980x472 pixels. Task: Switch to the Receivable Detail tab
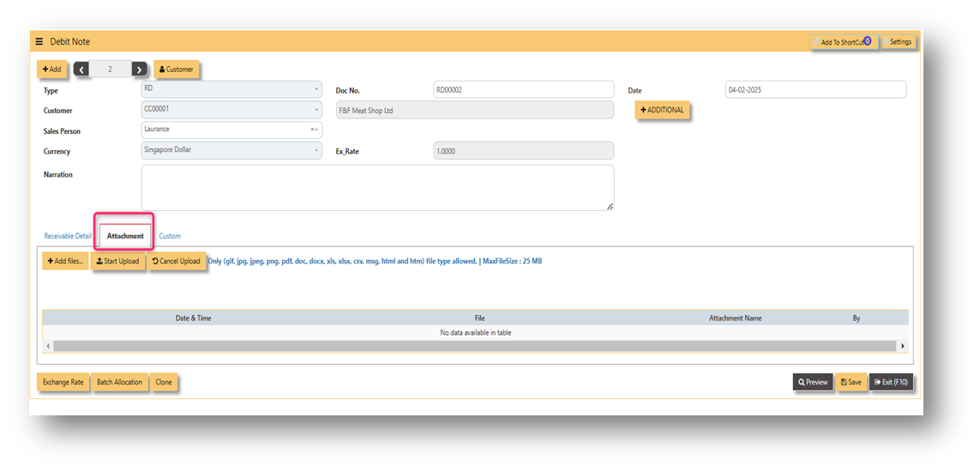68,236
